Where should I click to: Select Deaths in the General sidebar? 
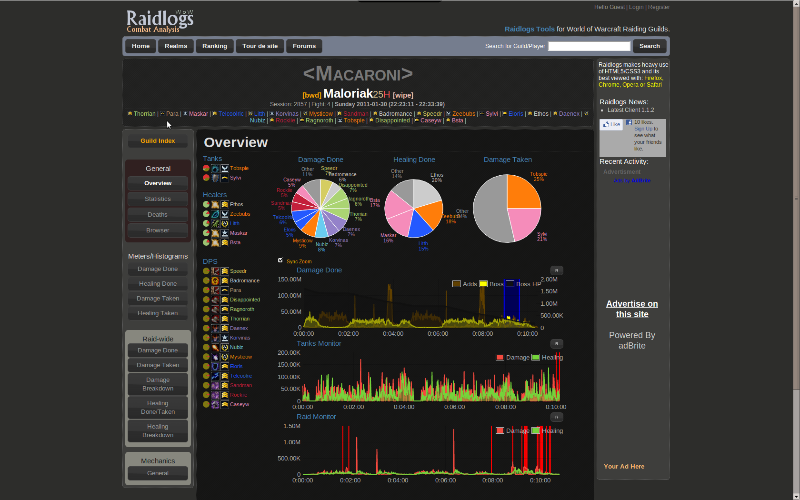[158, 215]
